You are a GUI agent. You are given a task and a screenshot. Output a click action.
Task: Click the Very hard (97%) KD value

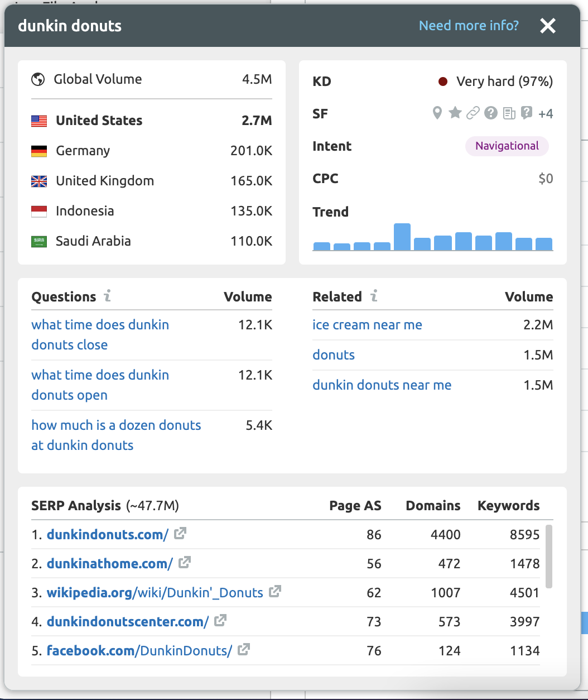(505, 81)
